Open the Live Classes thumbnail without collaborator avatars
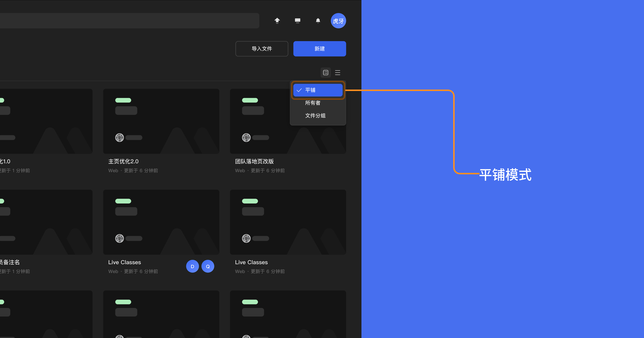This screenshot has width=644, height=338. (288, 222)
